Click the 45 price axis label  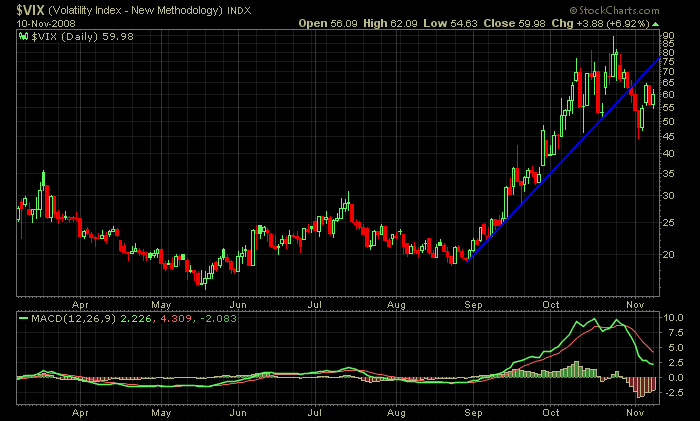[x=668, y=137]
